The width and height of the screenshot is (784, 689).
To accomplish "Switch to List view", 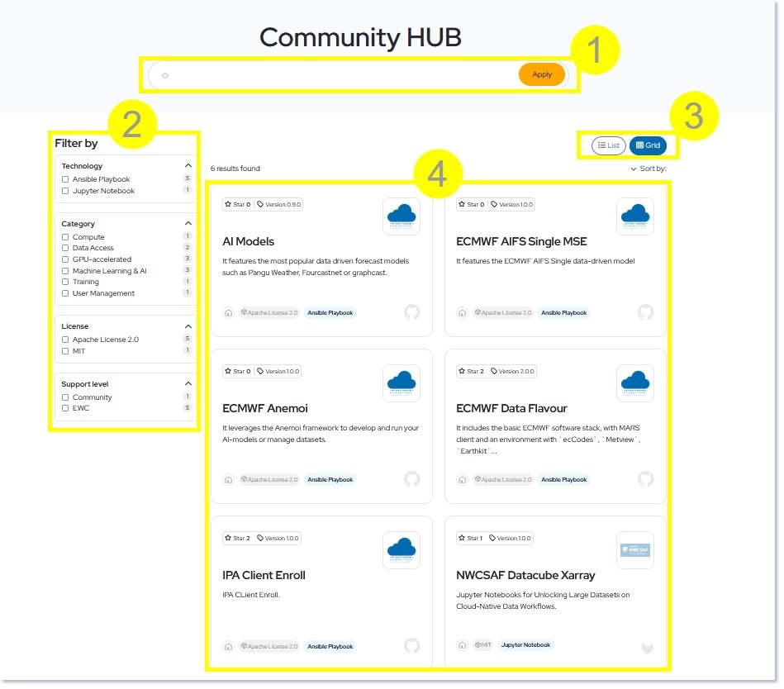I will tap(609, 145).
